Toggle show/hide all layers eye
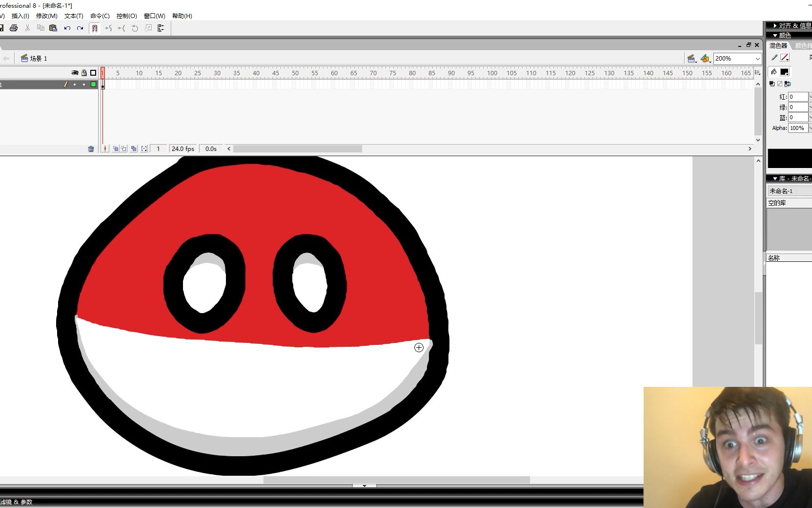This screenshot has height=508, width=812. coord(75,73)
